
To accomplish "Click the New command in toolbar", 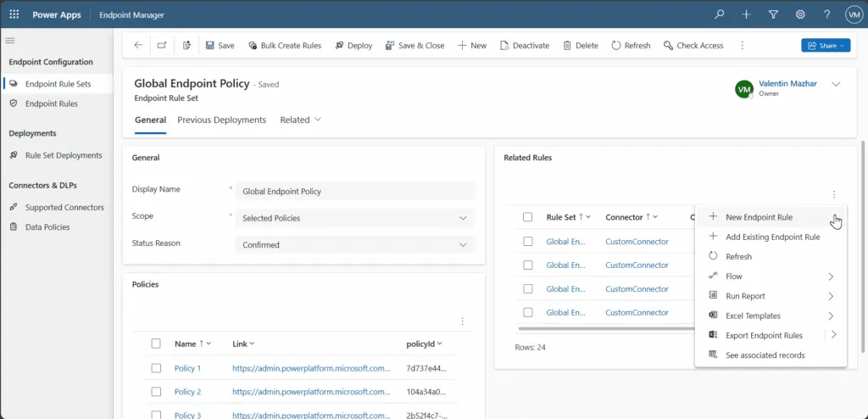I will pos(471,46).
